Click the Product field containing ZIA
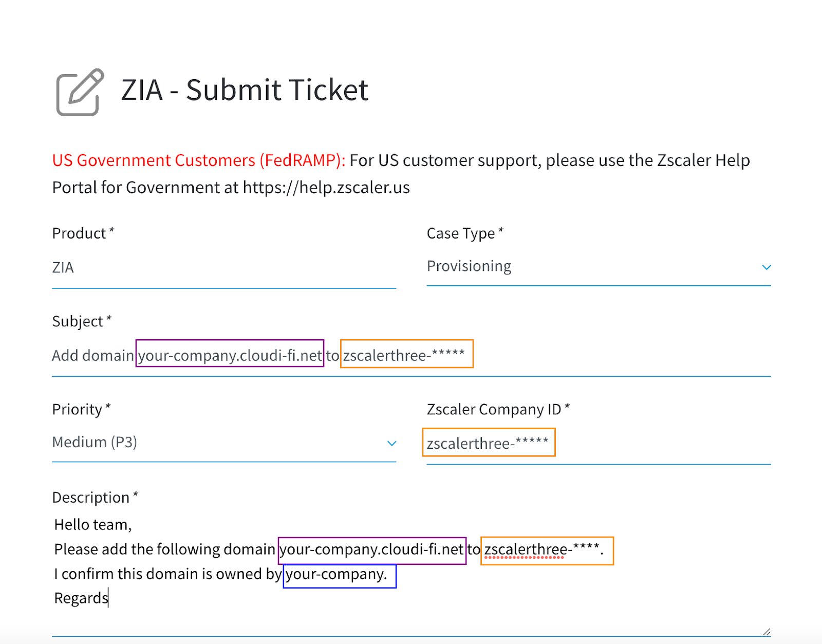 tap(224, 268)
